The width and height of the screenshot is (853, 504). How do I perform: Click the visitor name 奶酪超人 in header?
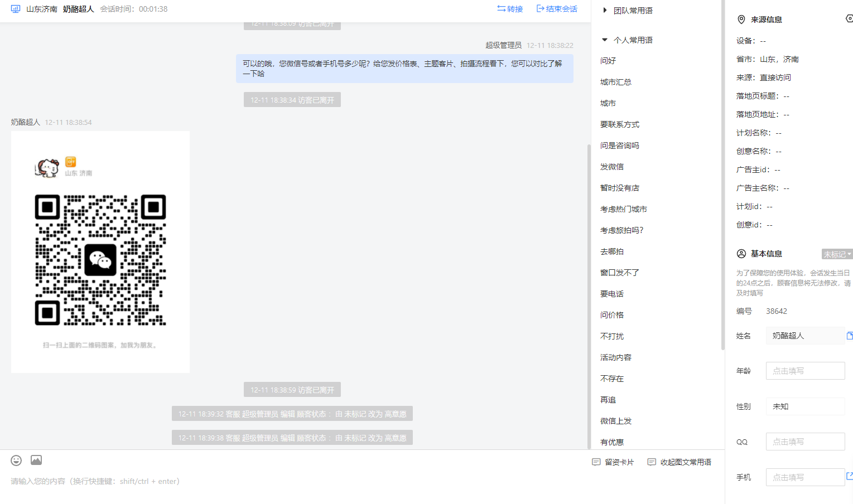[79, 9]
